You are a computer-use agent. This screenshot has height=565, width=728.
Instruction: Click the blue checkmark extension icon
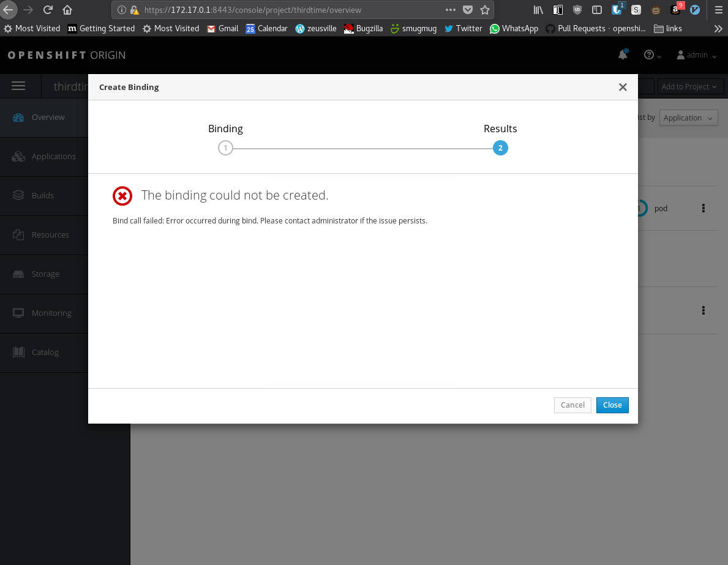[695, 10]
